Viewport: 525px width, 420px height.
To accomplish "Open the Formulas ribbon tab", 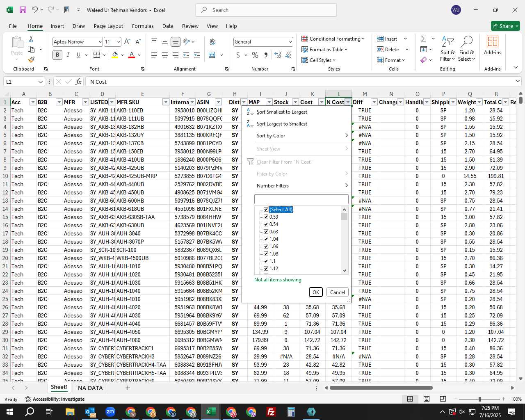I will [x=143, y=26].
